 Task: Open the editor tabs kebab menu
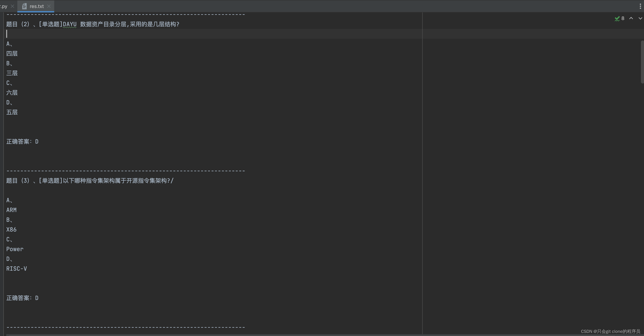coord(640,6)
